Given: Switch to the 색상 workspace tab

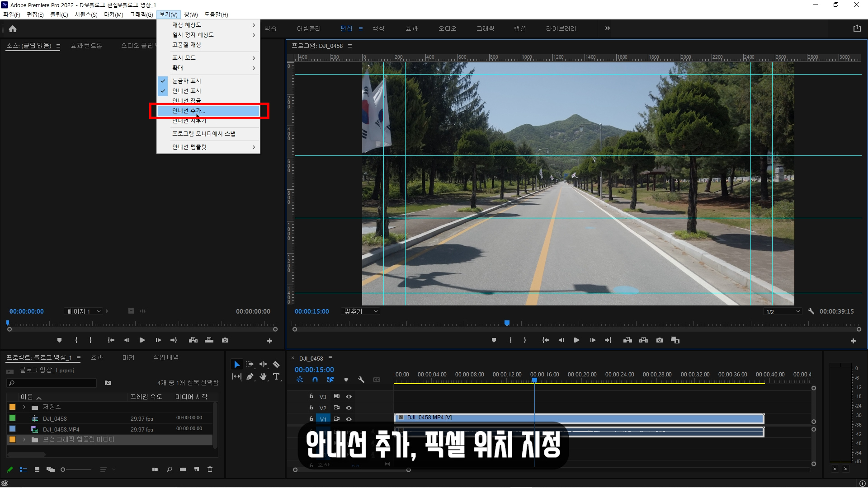Looking at the screenshot, I should pyautogui.click(x=378, y=28).
